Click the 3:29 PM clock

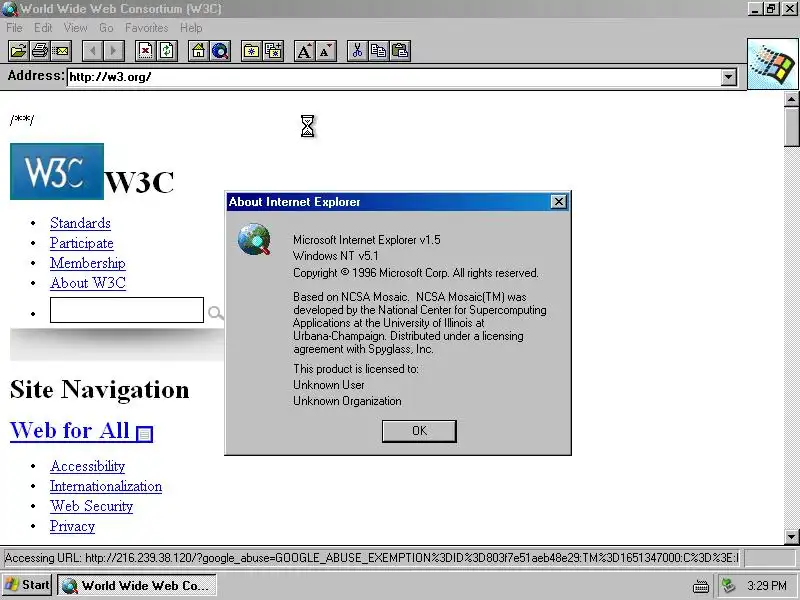(767, 585)
